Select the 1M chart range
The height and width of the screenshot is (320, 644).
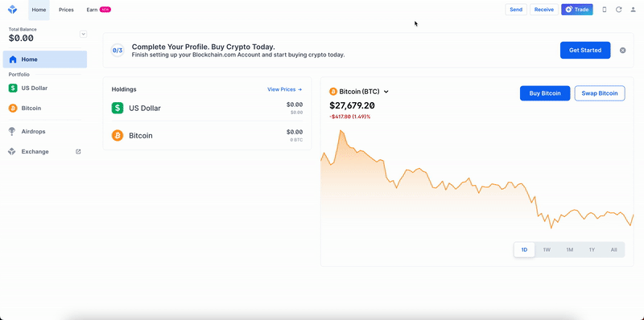pyautogui.click(x=569, y=250)
